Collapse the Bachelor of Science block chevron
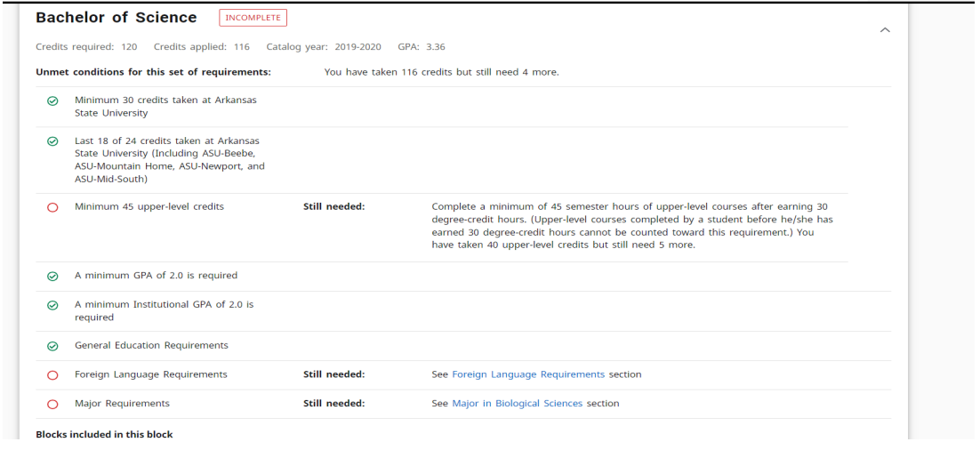 tap(884, 30)
